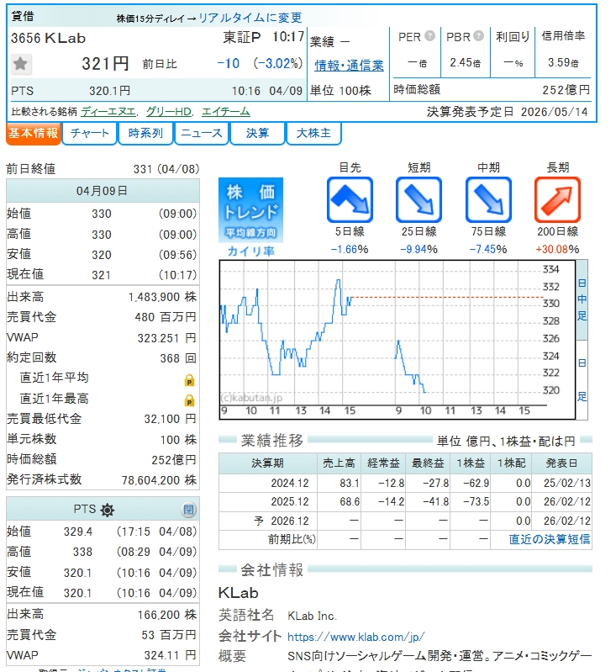Click the 発行済株式数 78,604,200 株 value

tap(159, 480)
